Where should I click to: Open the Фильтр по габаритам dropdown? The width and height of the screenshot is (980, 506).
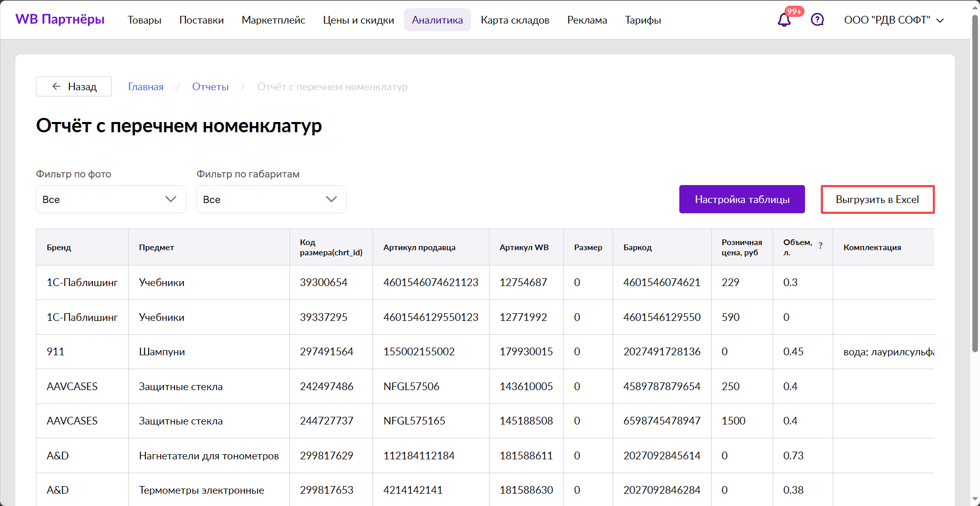(x=271, y=199)
